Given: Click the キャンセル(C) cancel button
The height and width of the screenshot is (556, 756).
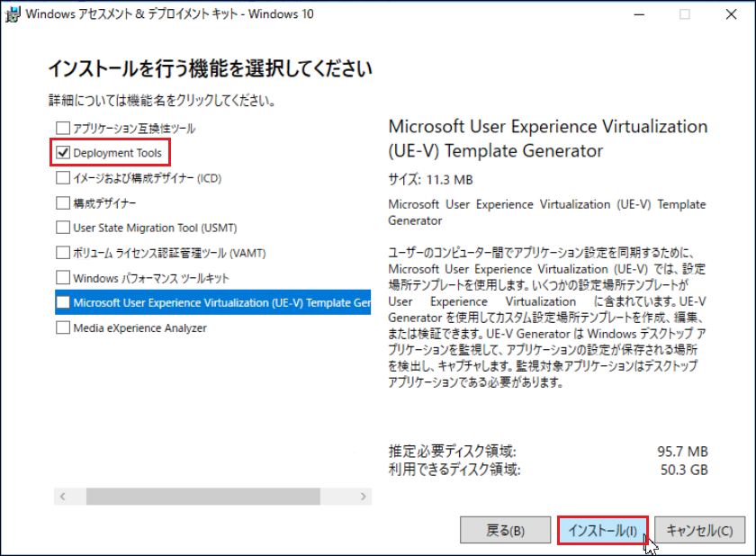Looking at the screenshot, I should (699, 530).
